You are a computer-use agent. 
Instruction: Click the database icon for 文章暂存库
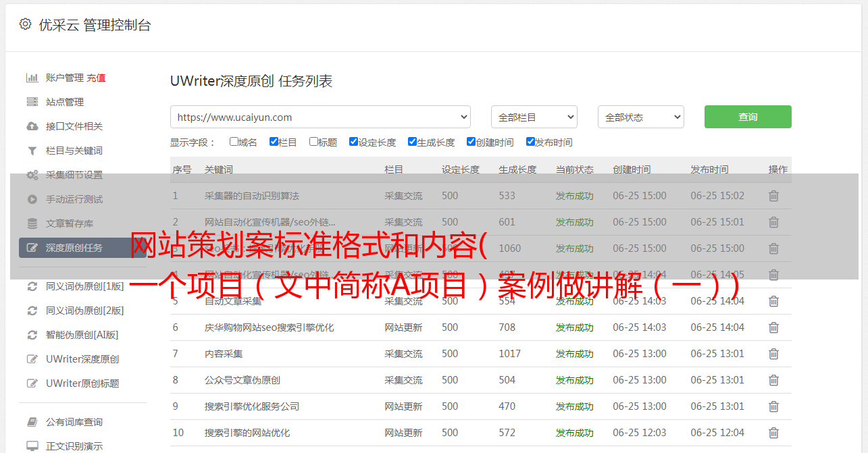coord(32,223)
